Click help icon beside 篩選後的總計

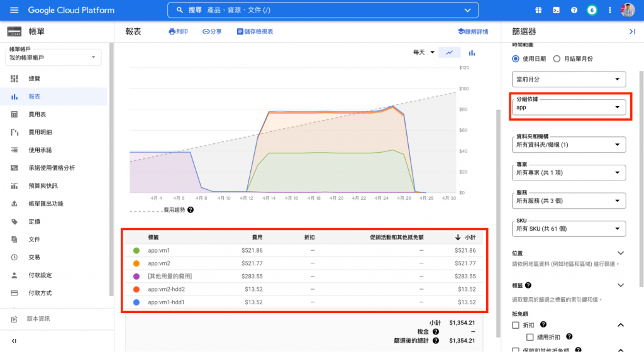tap(436, 341)
